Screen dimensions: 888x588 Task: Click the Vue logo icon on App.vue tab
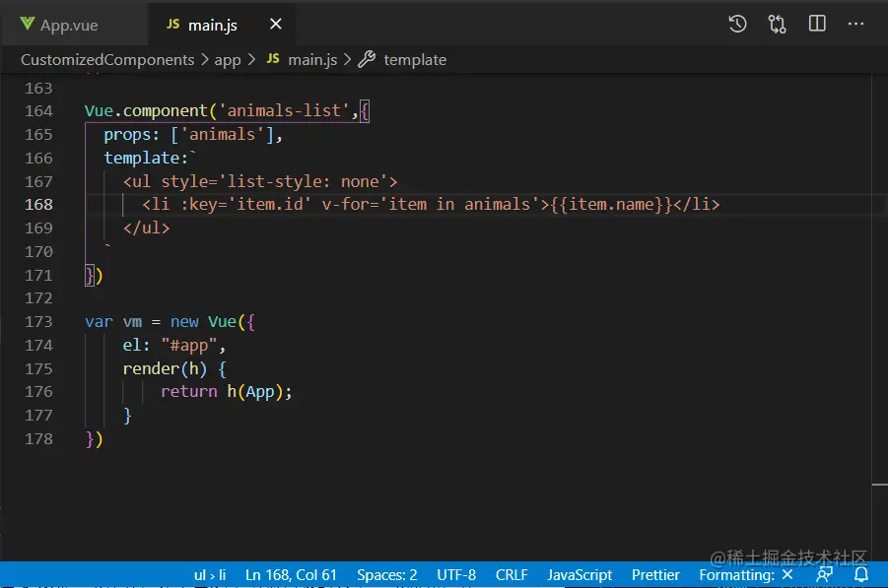[x=27, y=24]
